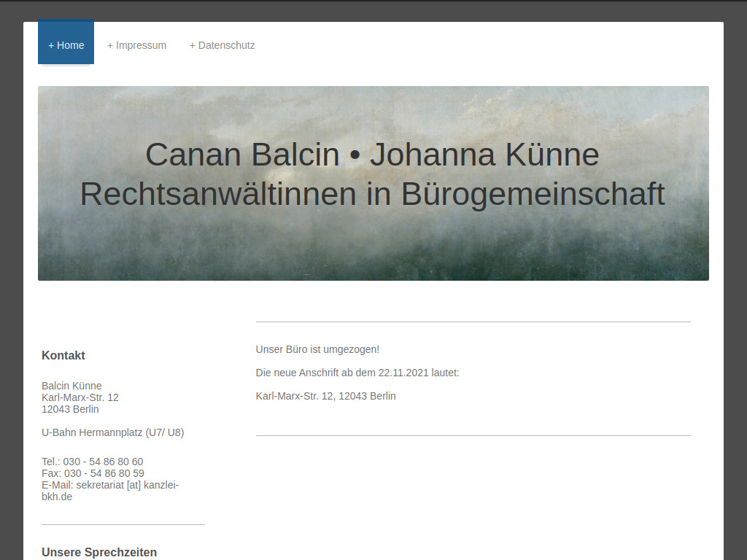Click the Unsere Sprechzeiten heading

coord(98,552)
